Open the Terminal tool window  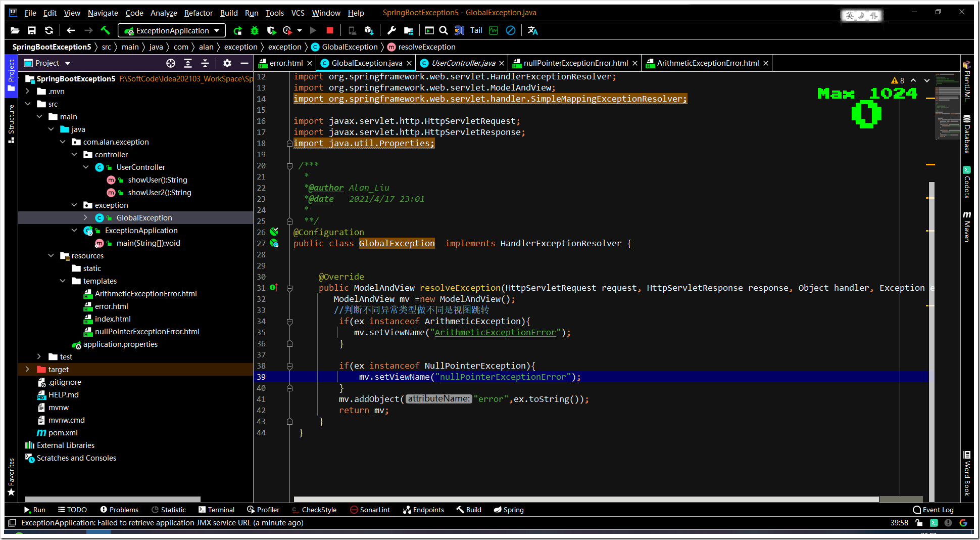(216, 510)
